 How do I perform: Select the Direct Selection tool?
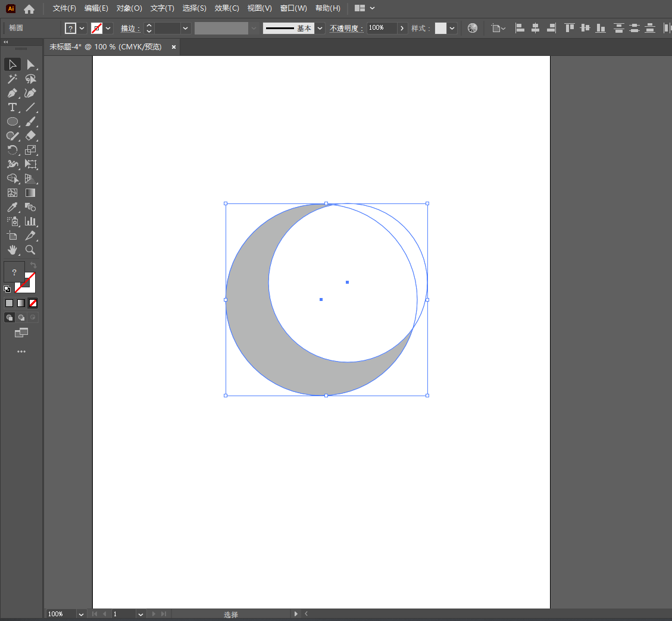(30, 65)
